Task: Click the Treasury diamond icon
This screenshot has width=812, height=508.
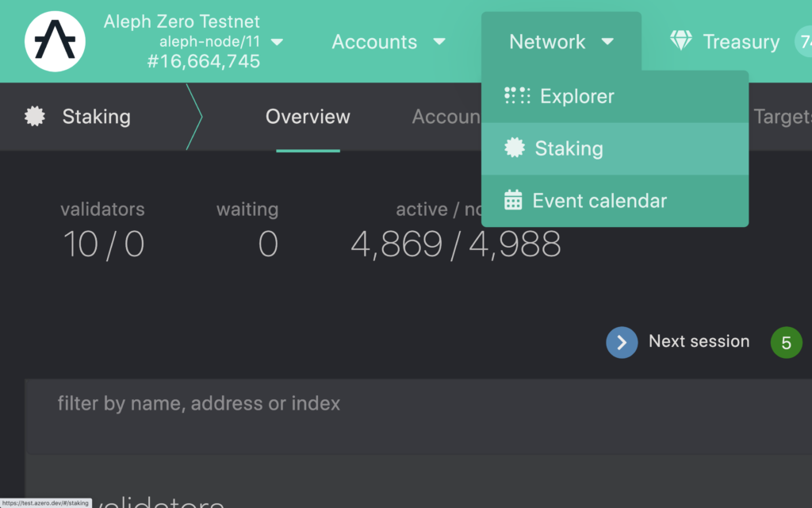Action: (681, 41)
